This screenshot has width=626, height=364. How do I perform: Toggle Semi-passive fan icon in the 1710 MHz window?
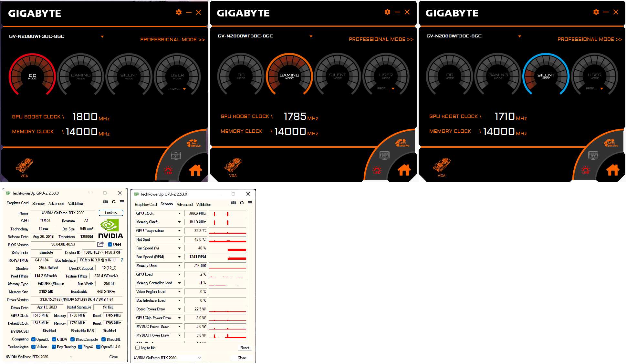point(611,143)
